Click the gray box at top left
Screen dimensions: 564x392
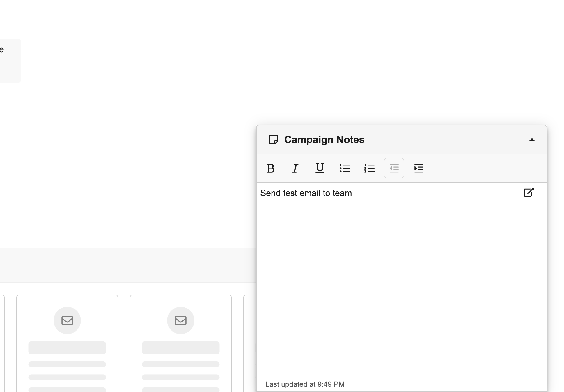(10, 61)
